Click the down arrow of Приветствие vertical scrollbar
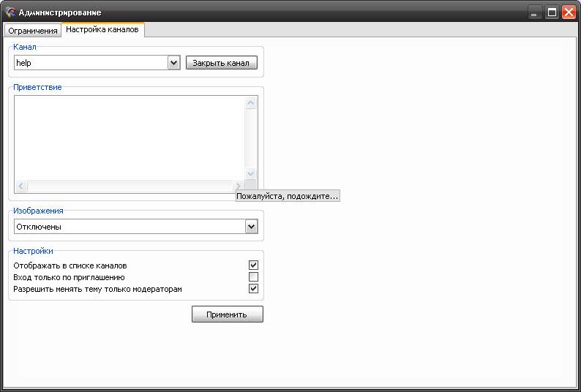The height and width of the screenshot is (392, 581). tap(251, 174)
